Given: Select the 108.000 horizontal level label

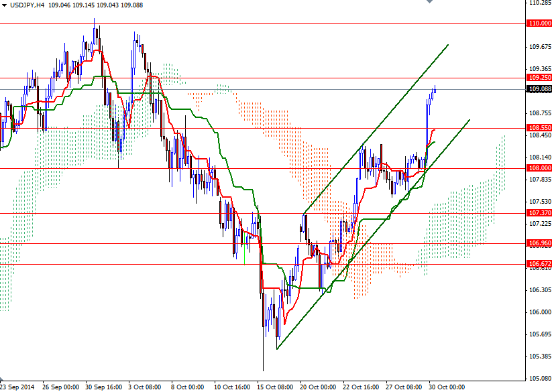Looking at the screenshot, I should (537, 168).
